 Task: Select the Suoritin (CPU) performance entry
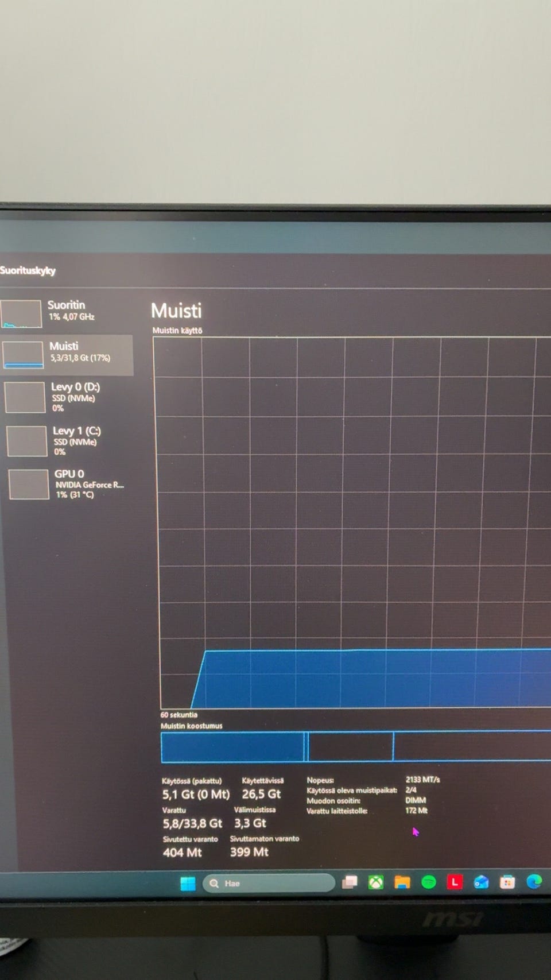click(x=66, y=313)
